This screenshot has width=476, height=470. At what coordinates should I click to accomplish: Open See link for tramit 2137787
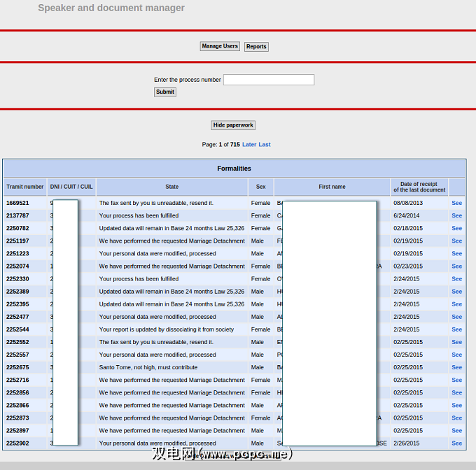[456, 215]
